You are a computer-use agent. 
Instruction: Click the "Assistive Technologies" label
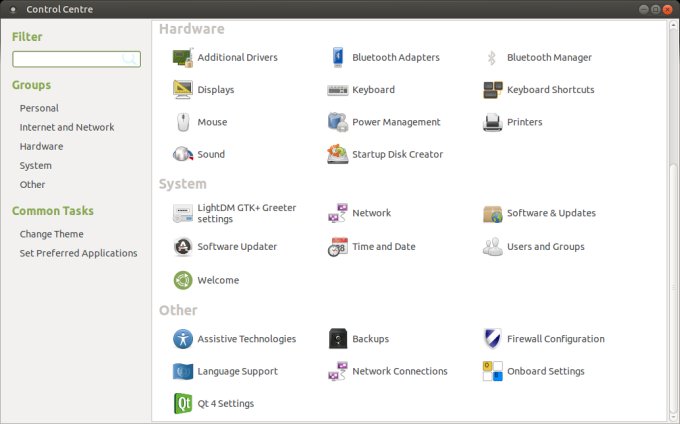(247, 339)
